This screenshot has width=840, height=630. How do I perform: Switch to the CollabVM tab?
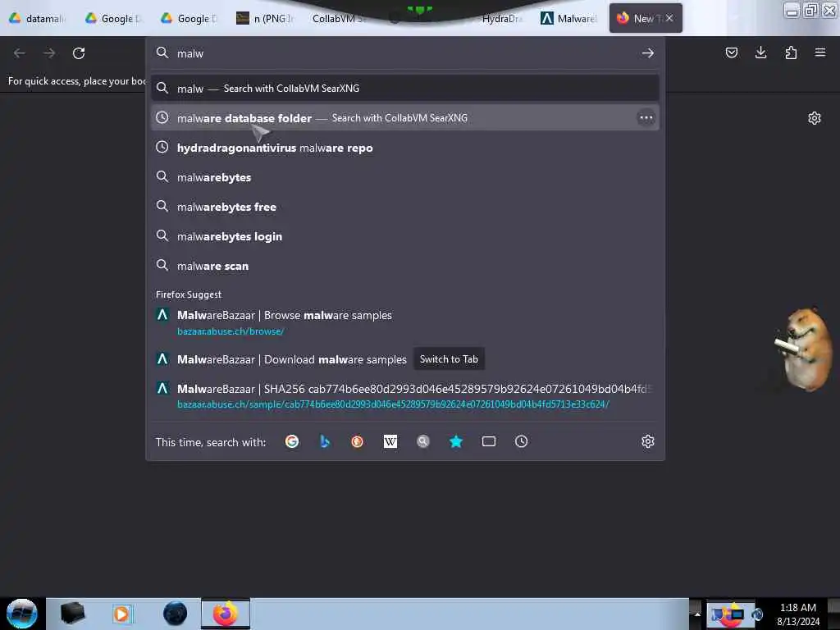coord(339,19)
